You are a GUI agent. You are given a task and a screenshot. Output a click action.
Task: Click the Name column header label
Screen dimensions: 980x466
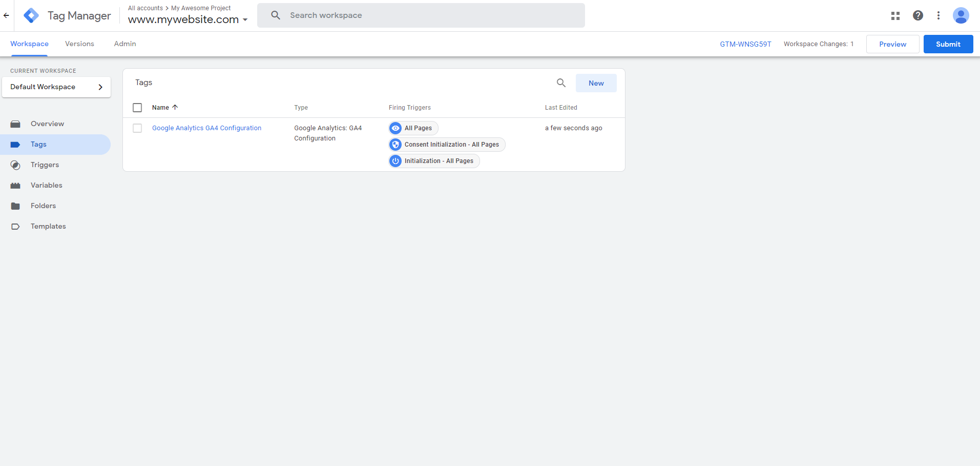tap(160, 108)
